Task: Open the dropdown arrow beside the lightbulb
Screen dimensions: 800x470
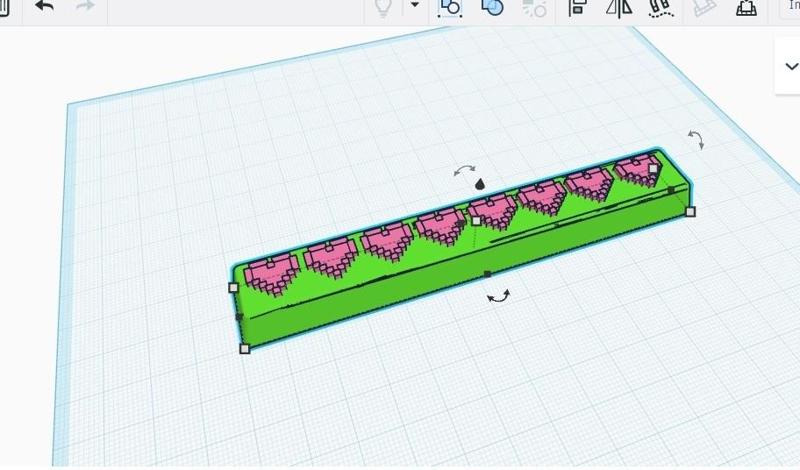Action: click(415, 5)
